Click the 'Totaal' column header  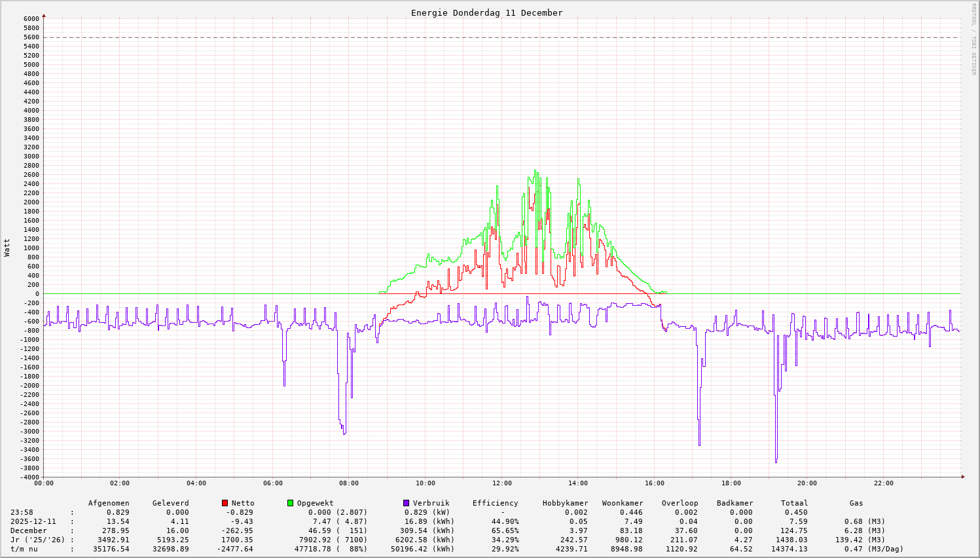point(794,503)
